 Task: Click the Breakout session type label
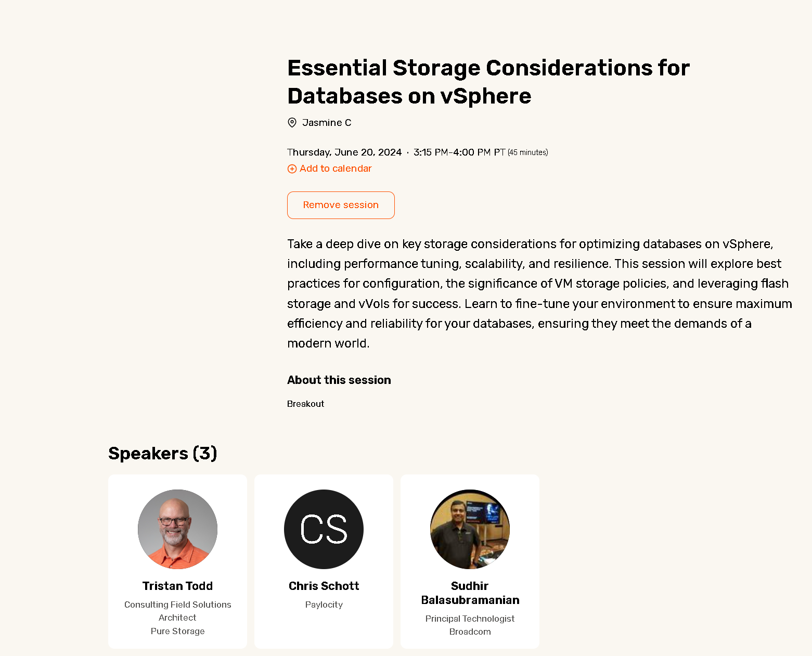pyautogui.click(x=305, y=404)
